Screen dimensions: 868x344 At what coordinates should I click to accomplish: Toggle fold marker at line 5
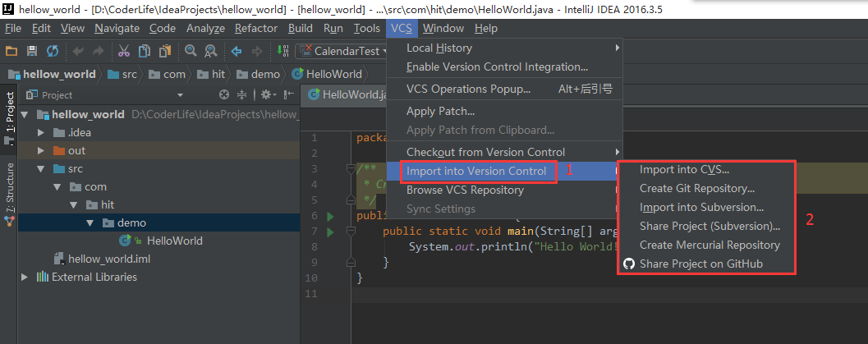pos(350,200)
